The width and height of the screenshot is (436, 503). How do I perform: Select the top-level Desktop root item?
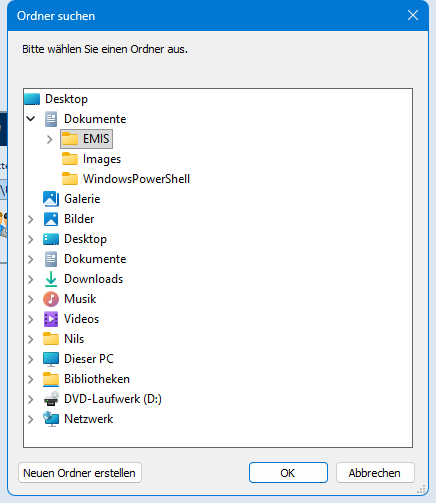56,99
